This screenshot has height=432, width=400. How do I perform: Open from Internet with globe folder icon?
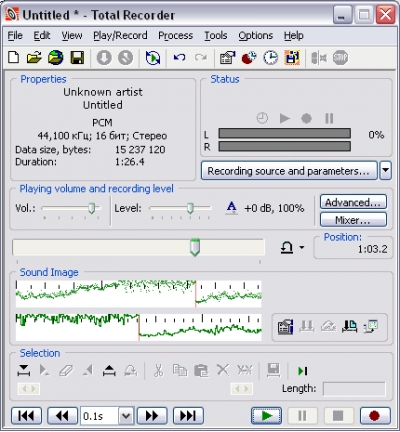tap(55, 58)
